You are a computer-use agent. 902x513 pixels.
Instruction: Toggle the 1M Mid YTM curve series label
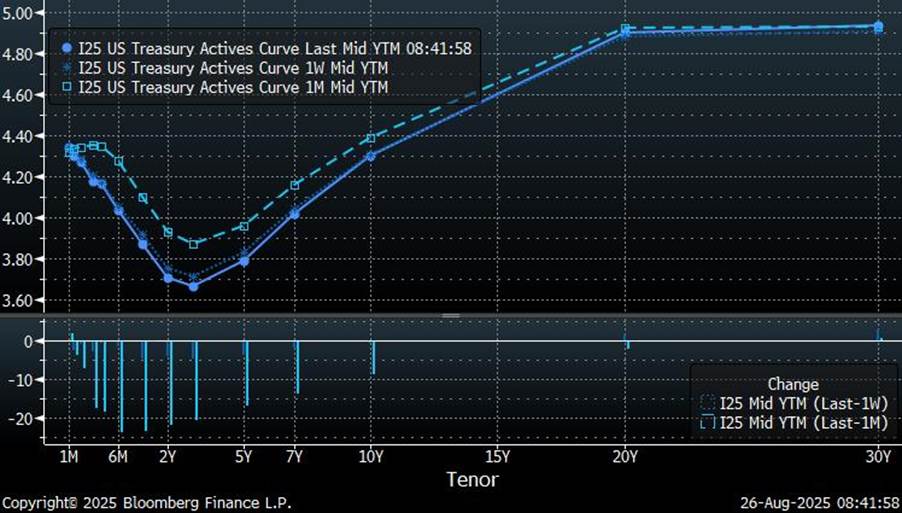233,88
